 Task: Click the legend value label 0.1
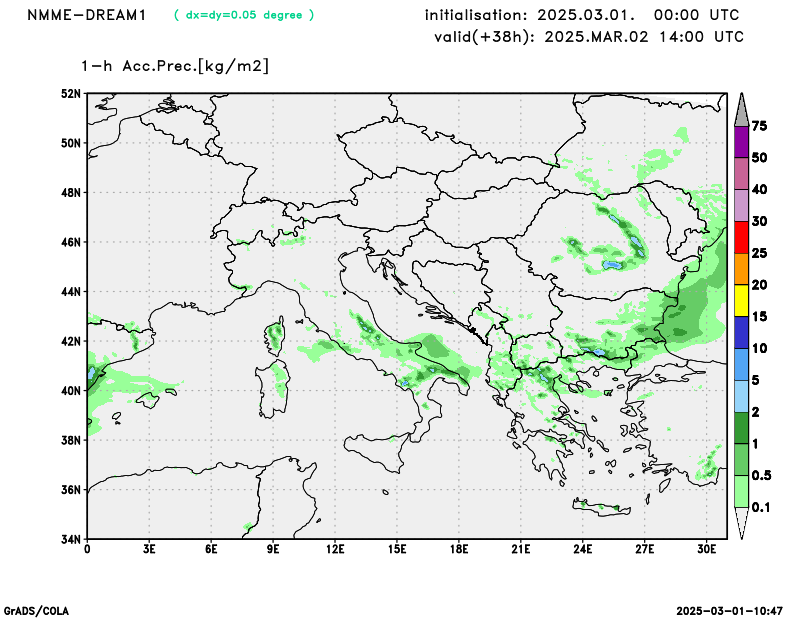tap(761, 507)
